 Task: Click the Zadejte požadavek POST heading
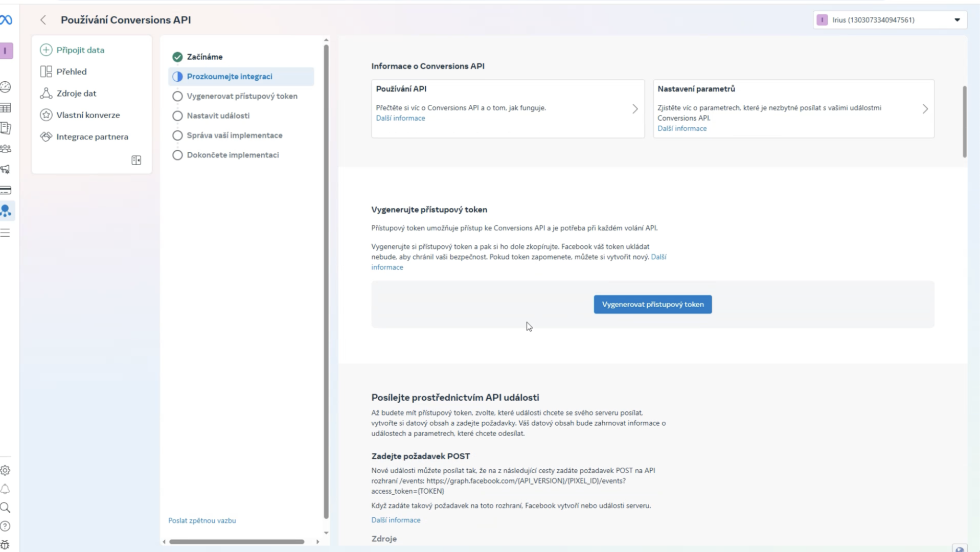pos(420,456)
